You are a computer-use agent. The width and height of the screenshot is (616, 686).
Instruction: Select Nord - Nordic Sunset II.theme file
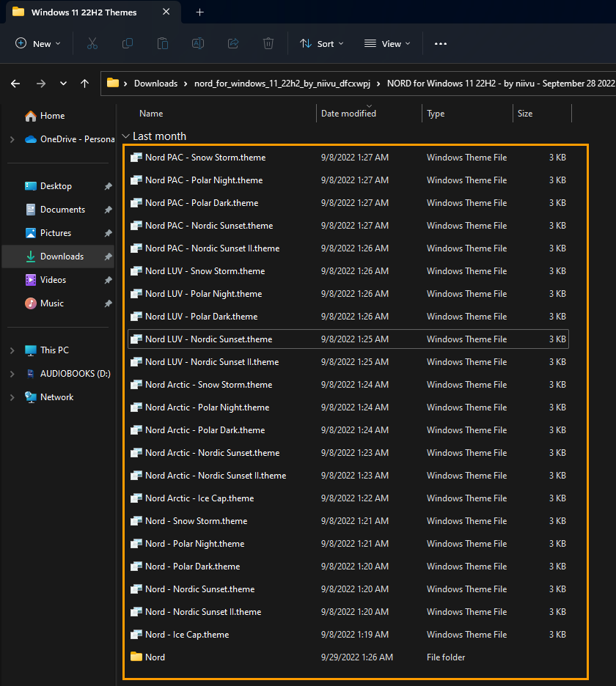[x=348, y=612]
